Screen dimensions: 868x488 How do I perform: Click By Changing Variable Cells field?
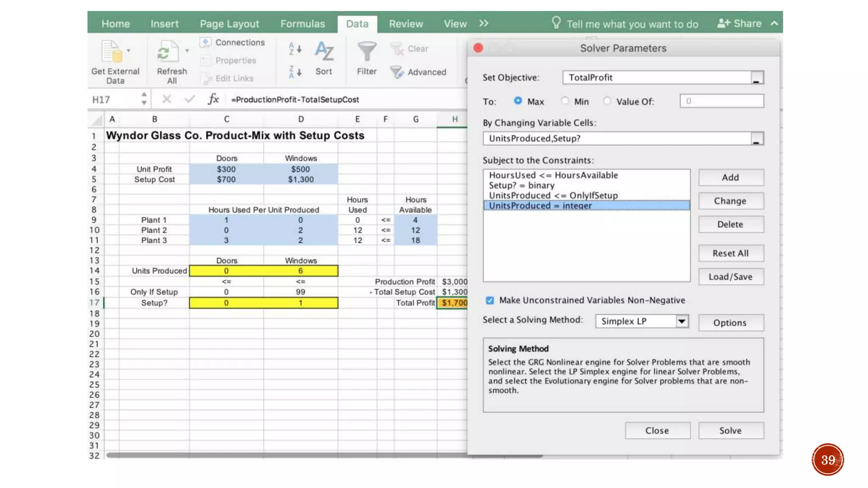pos(617,139)
